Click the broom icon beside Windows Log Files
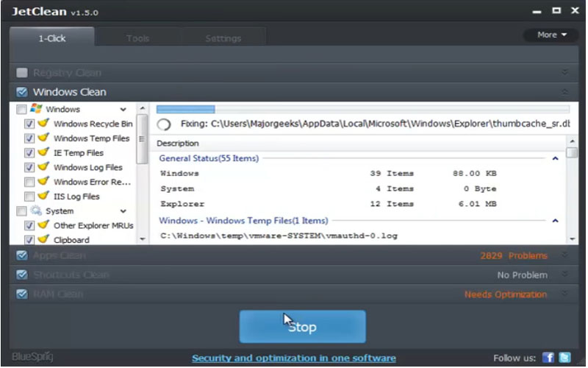 coord(43,167)
